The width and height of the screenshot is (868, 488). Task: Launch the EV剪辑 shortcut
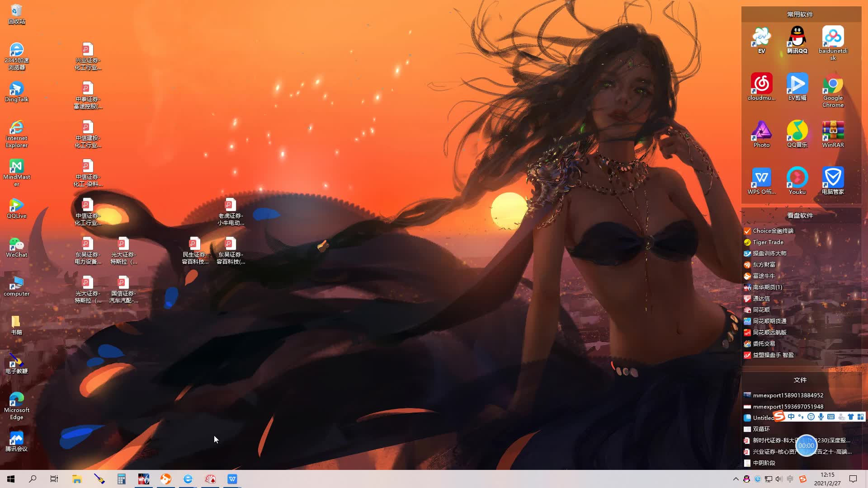tap(797, 87)
